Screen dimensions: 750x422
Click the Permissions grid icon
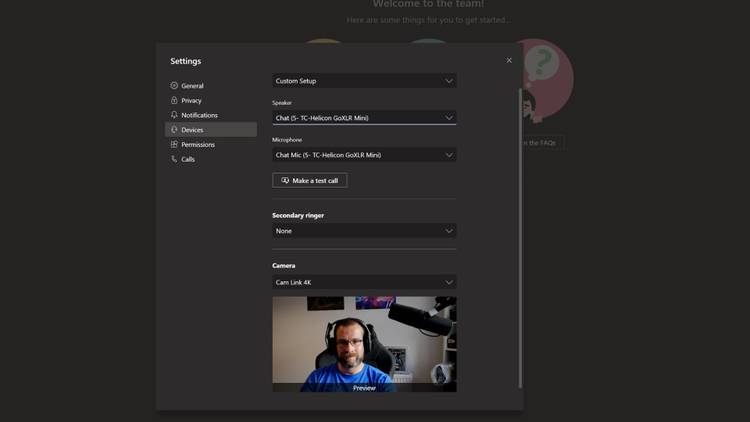[174, 144]
